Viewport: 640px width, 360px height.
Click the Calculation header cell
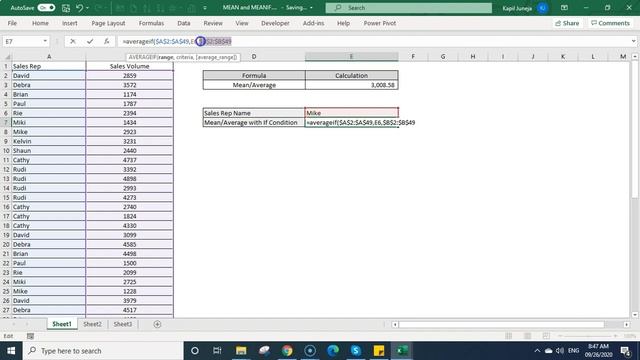(x=351, y=76)
